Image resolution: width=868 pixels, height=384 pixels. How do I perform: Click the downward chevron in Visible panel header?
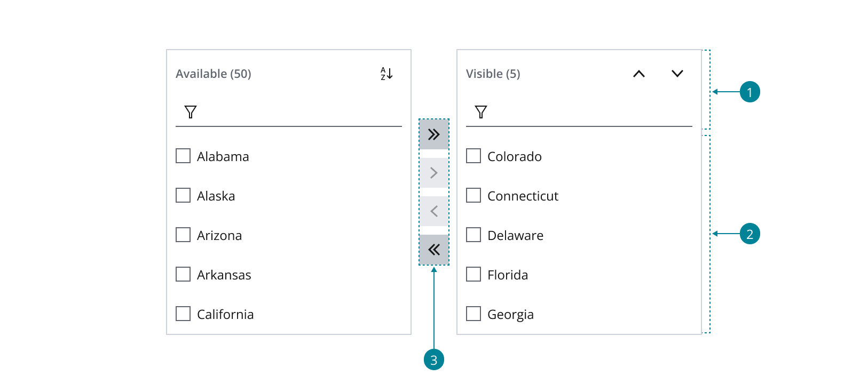676,74
